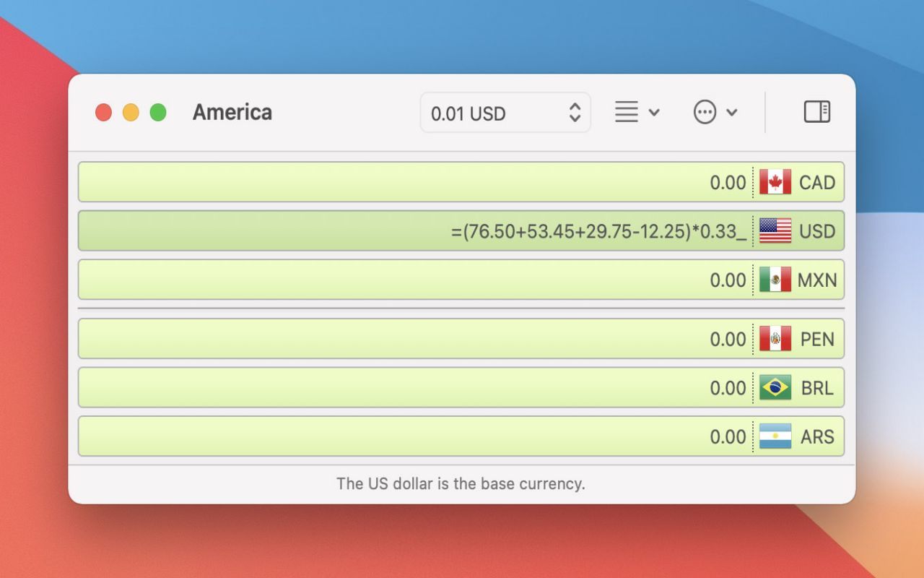
Task: Click the Mexican flag icon
Action: (x=775, y=280)
